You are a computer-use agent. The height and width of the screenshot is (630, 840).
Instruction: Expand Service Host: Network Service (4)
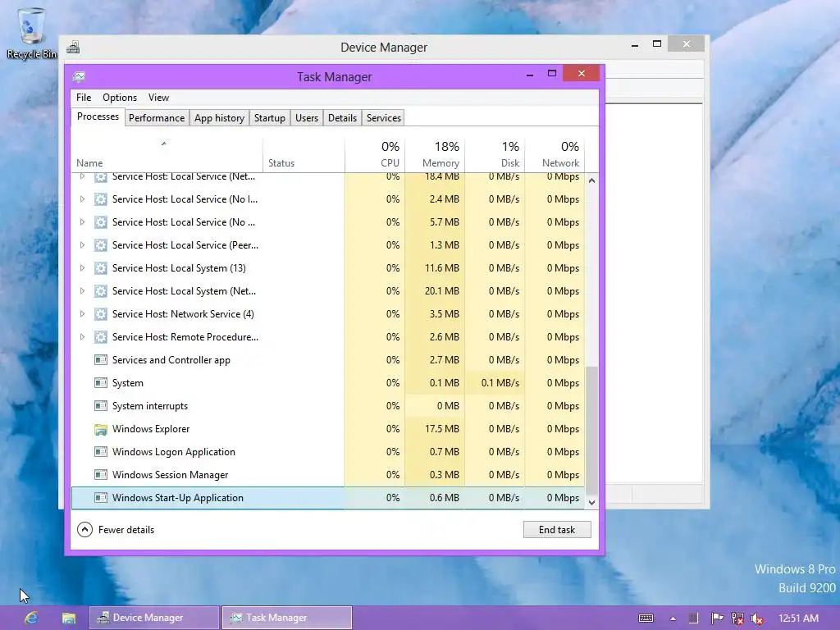coord(82,314)
